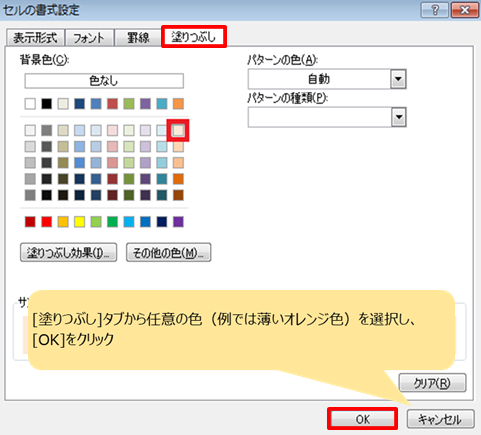Pick the dark navy standard color swatch
Image resolution: width=481 pixels, height=435 pixels.
tap(162, 222)
